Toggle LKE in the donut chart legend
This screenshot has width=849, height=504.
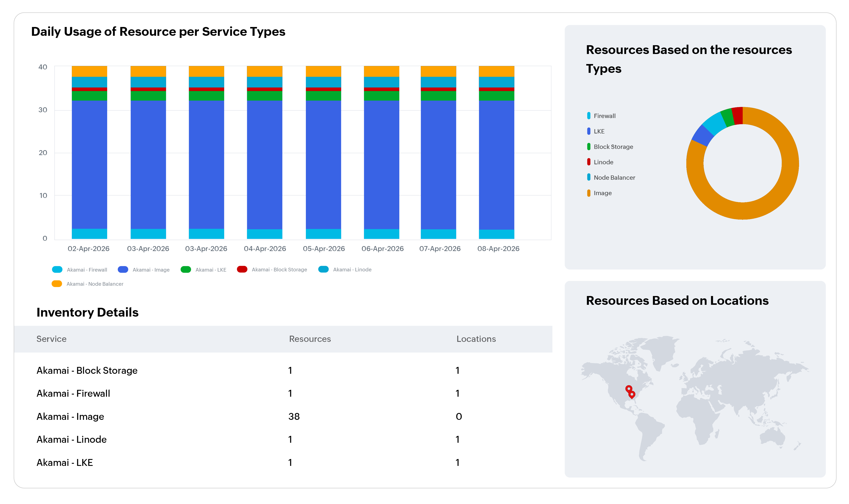(x=596, y=131)
